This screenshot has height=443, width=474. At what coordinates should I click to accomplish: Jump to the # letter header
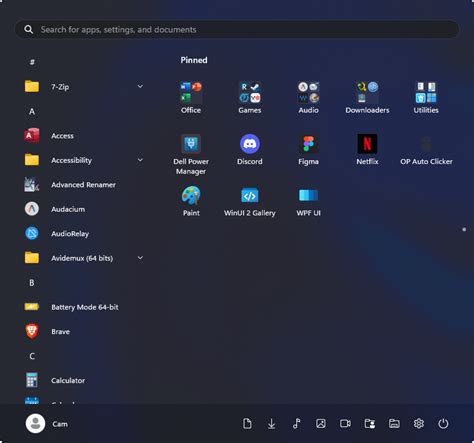point(32,62)
